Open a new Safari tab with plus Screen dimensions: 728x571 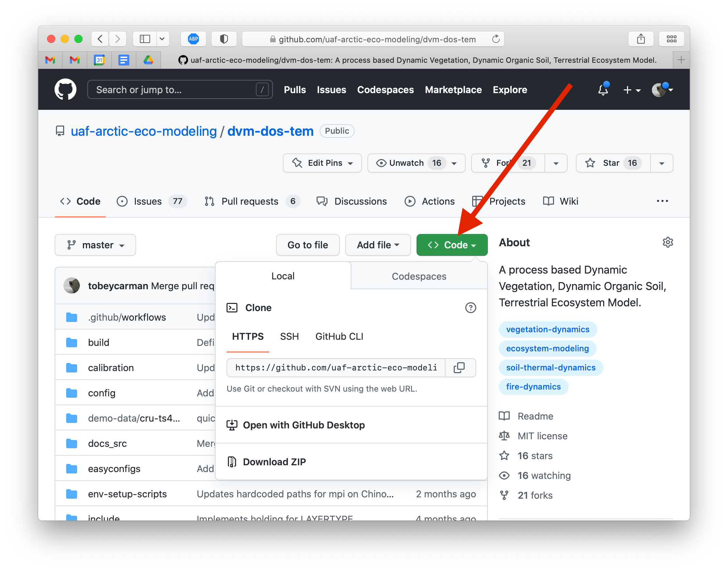(681, 60)
